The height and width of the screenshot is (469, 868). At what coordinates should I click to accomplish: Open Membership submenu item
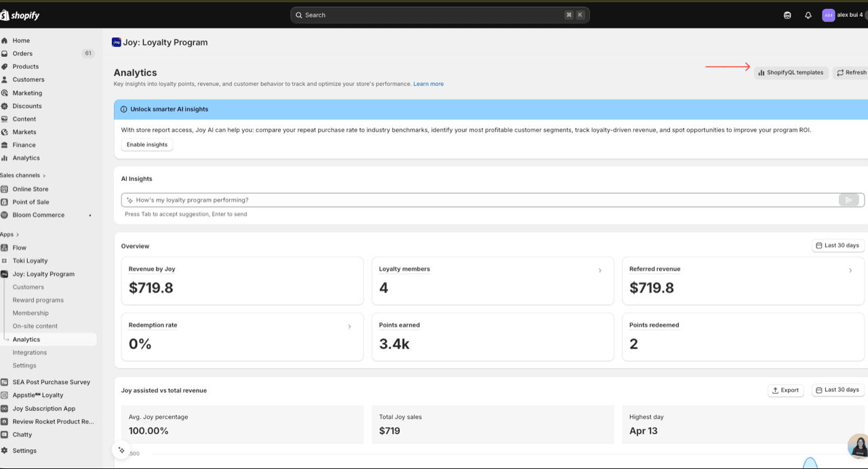tap(31, 313)
